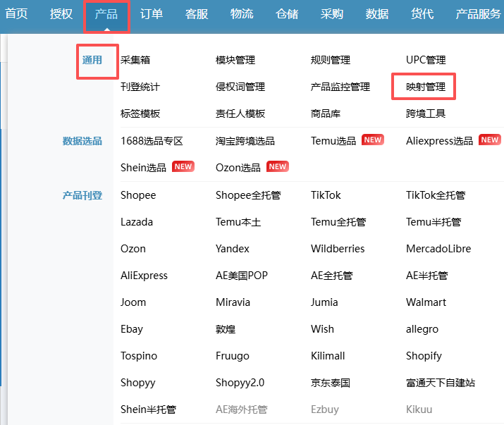Open 1688选品专区 link
Image resolution: width=504 pixels, height=425 pixels.
pos(152,140)
